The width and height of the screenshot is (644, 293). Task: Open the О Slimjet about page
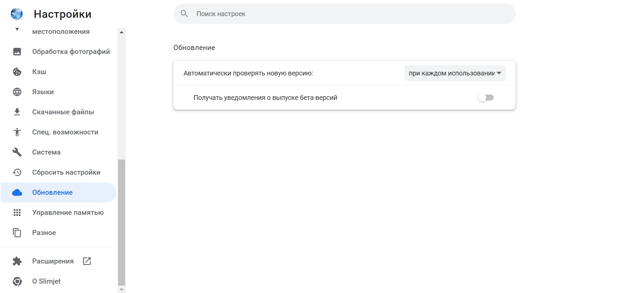pyautogui.click(x=46, y=281)
